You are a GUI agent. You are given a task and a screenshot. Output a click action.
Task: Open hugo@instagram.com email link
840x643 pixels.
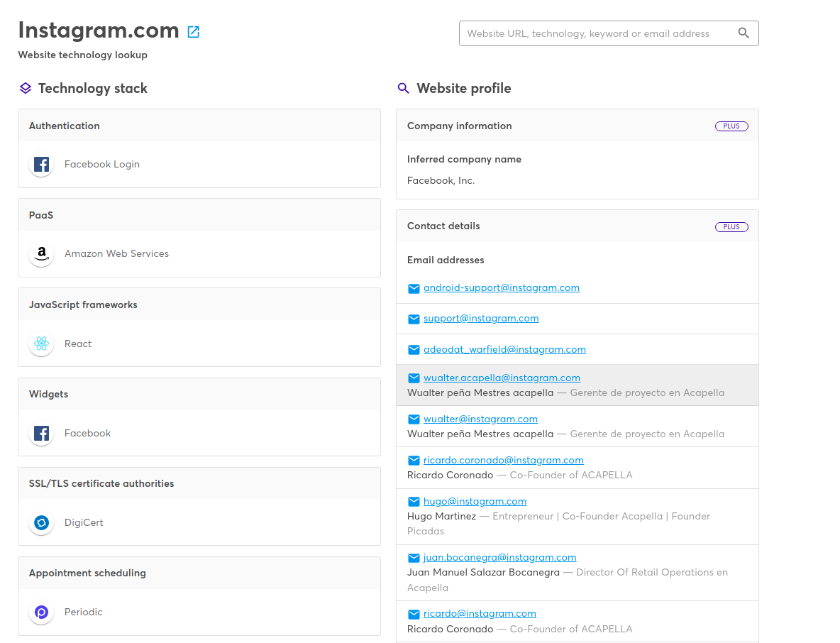click(475, 502)
